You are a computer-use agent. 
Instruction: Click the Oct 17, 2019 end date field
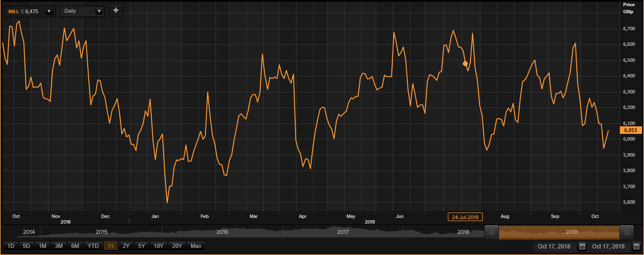(609, 246)
